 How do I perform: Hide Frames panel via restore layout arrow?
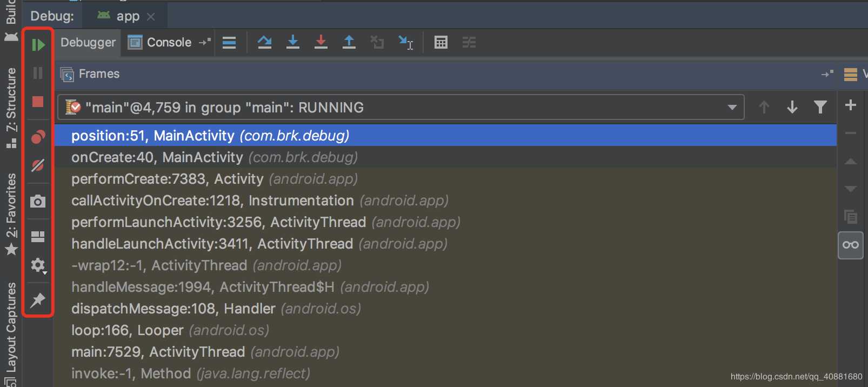click(827, 74)
